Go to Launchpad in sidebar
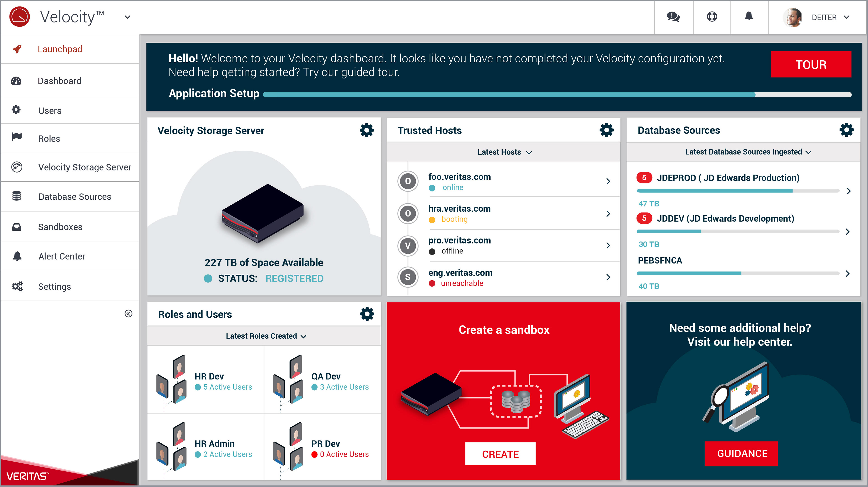 pyautogui.click(x=60, y=49)
